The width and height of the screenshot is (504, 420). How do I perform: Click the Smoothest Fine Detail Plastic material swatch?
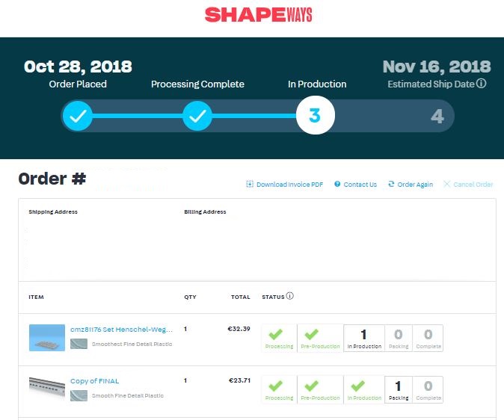coord(79,344)
